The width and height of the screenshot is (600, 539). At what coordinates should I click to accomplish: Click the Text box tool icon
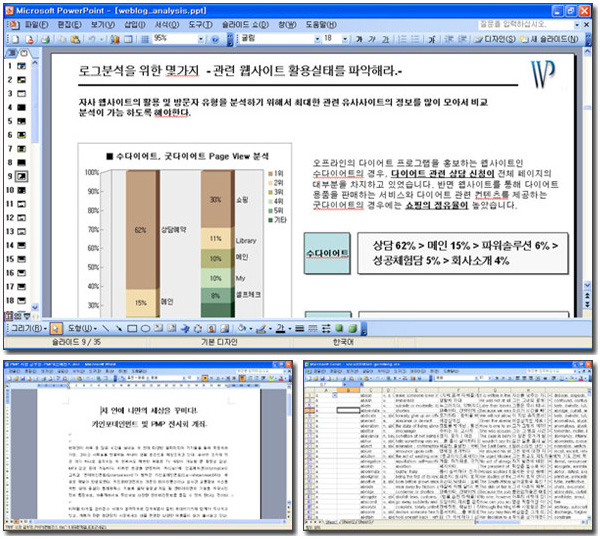coord(158,328)
